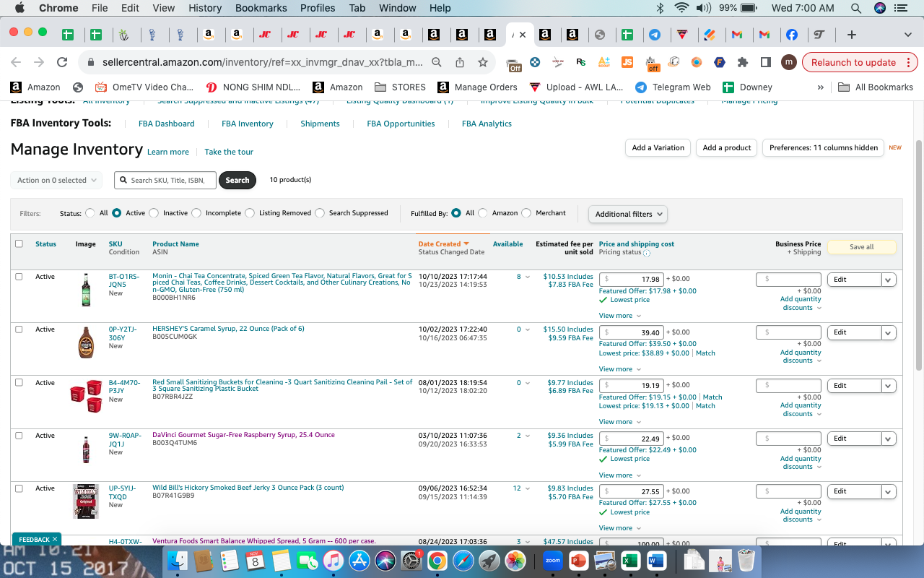Show hidden bookmarks with the double chevron

point(820,87)
